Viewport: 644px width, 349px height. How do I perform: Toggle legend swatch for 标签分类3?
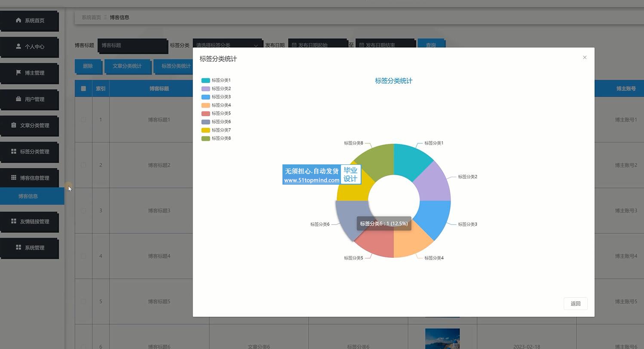click(x=205, y=97)
